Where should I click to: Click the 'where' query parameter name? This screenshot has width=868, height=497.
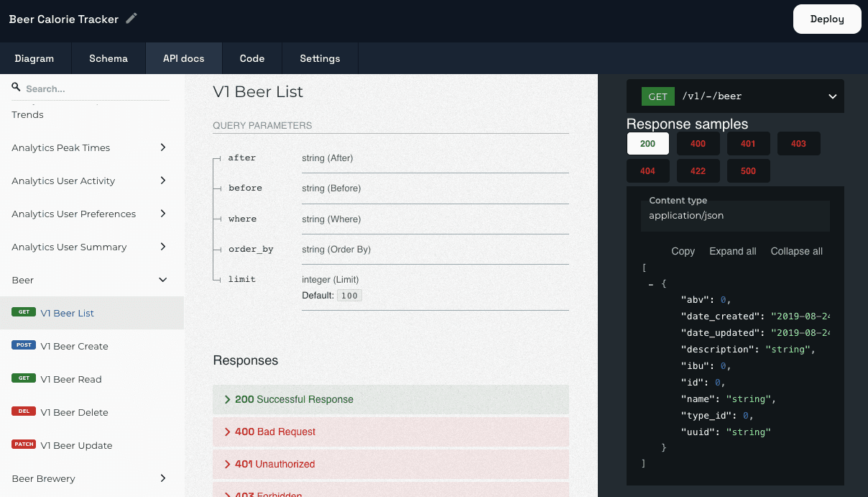pyautogui.click(x=242, y=219)
